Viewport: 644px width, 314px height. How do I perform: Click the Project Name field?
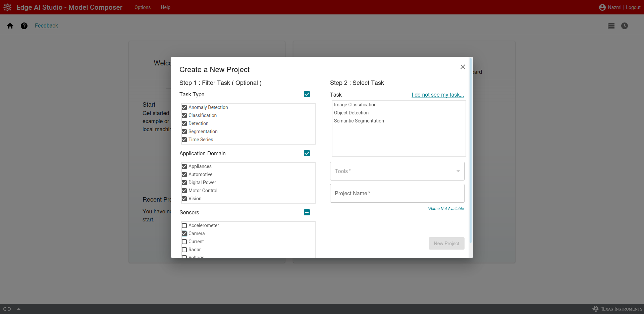tap(397, 193)
